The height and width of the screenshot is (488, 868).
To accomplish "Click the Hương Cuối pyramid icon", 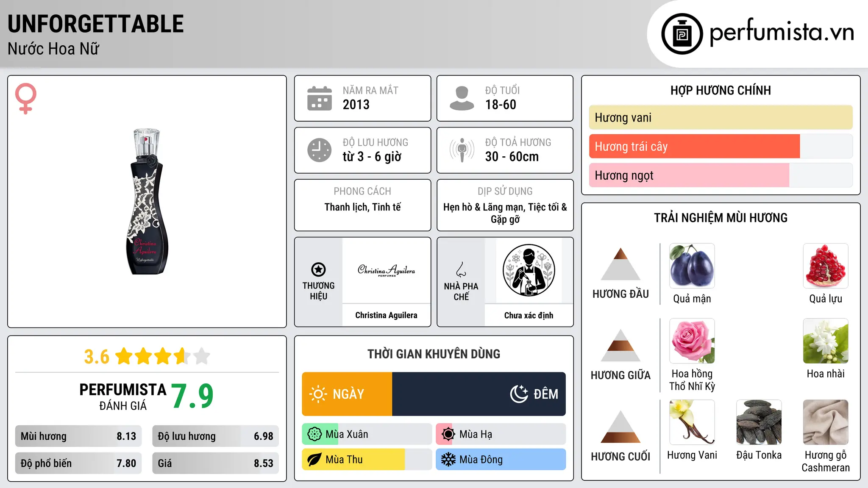I will tap(621, 427).
